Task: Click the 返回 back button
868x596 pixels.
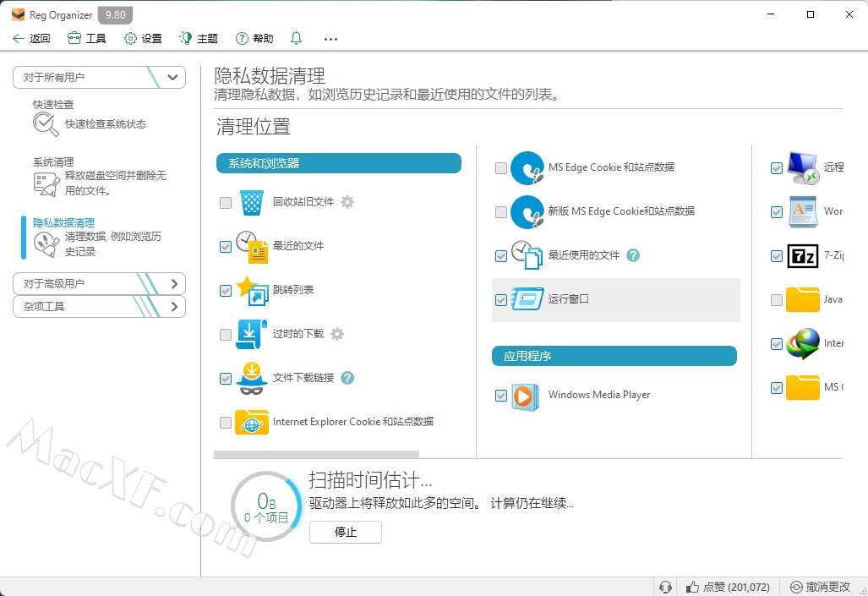Action: click(31, 38)
